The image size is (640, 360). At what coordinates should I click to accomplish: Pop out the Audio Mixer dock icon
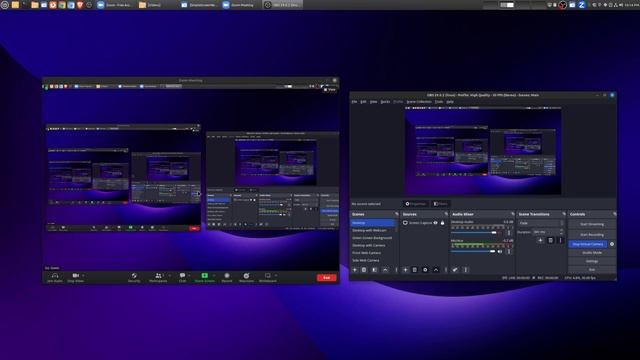[x=513, y=214]
